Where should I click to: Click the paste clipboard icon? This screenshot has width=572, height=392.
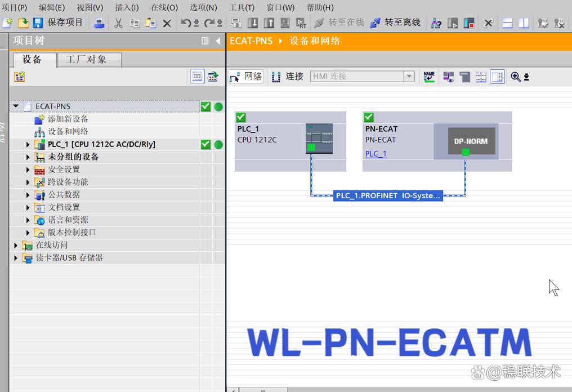[x=151, y=23]
